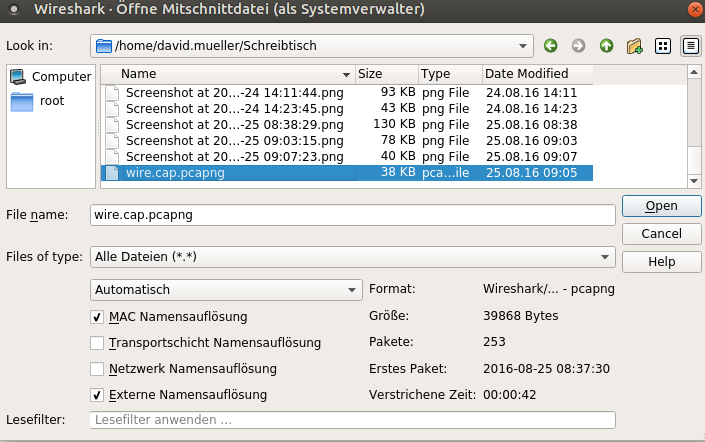Expand the Automatisch format dropdown
705x442 pixels.
(352, 290)
